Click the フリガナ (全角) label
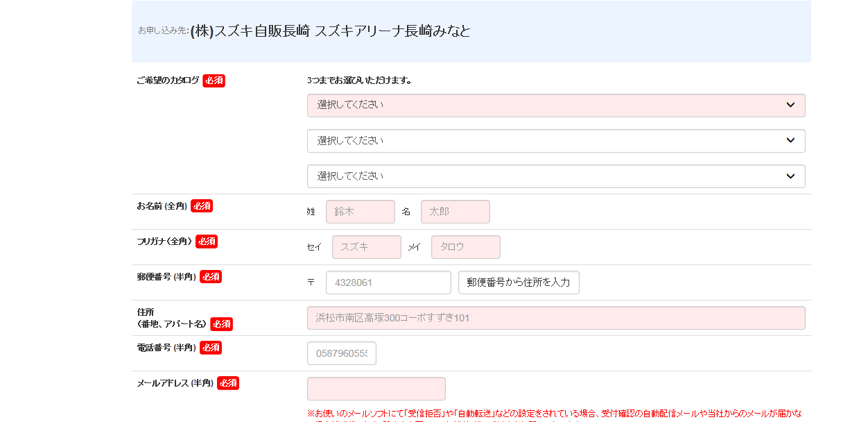 [x=164, y=241]
